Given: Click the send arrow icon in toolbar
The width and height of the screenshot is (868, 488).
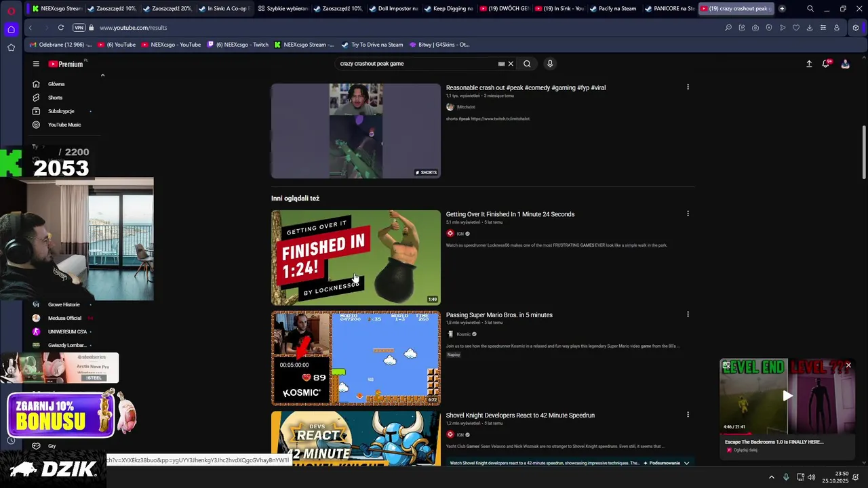Looking at the screenshot, I should click(x=783, y=28).
